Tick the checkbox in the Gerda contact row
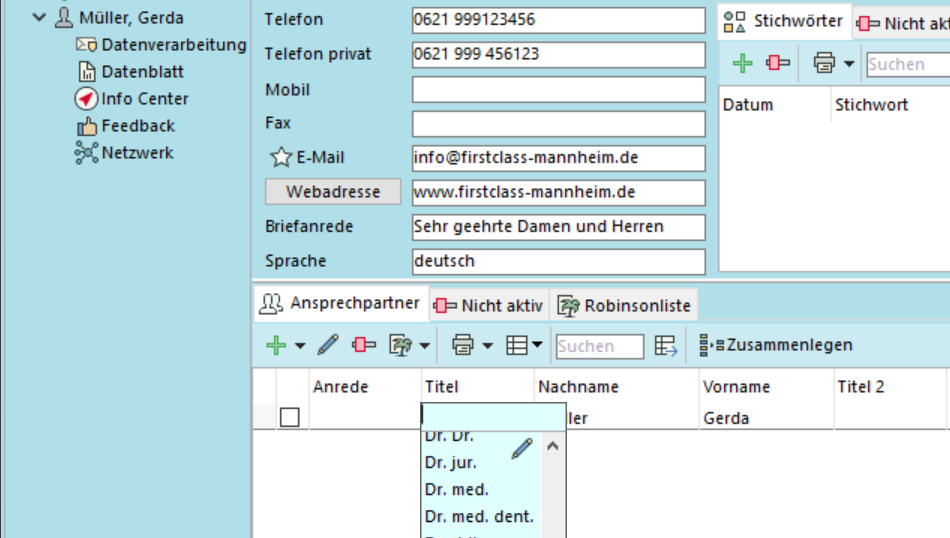The height and width of the screenshot is (538, 950). [290, 418]
